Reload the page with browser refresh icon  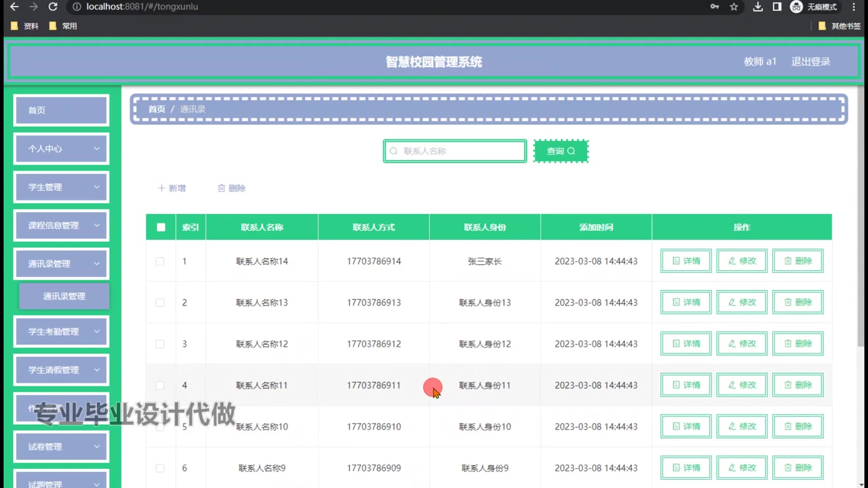[x=53, y=7]
